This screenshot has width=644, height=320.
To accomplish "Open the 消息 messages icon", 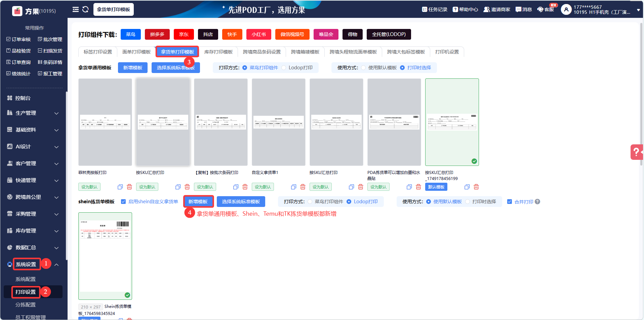I will (524, 9).
